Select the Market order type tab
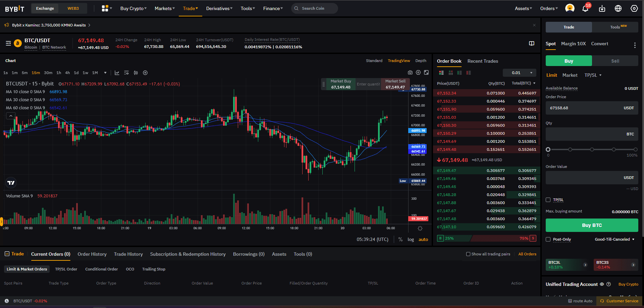 click(x=570, y=75)
